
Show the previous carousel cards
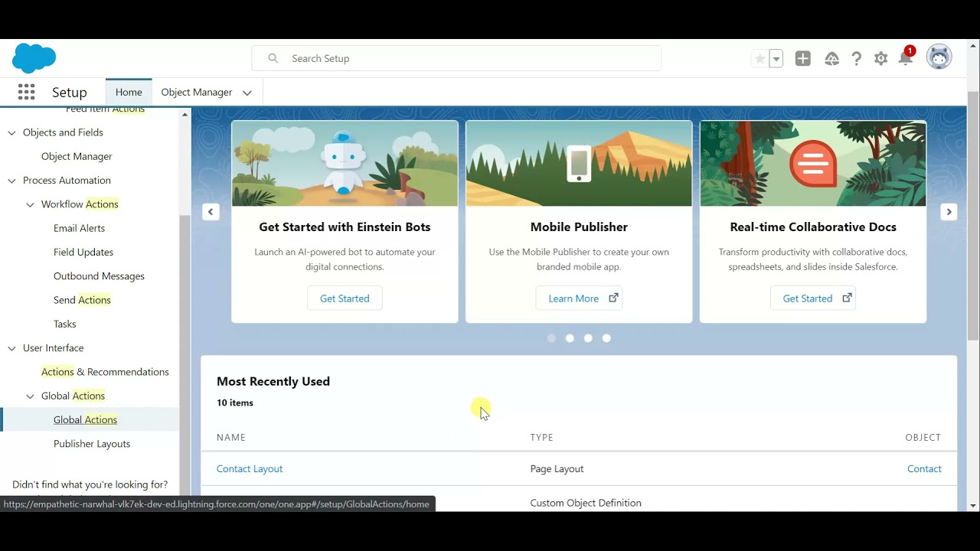[211, 212]
